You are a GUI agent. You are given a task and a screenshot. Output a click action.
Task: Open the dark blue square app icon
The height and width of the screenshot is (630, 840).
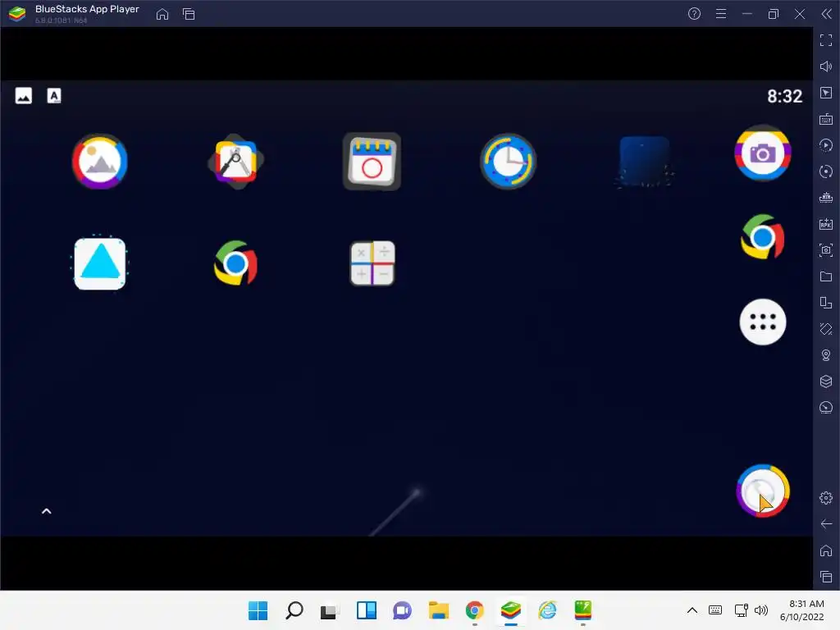point(645,162)
